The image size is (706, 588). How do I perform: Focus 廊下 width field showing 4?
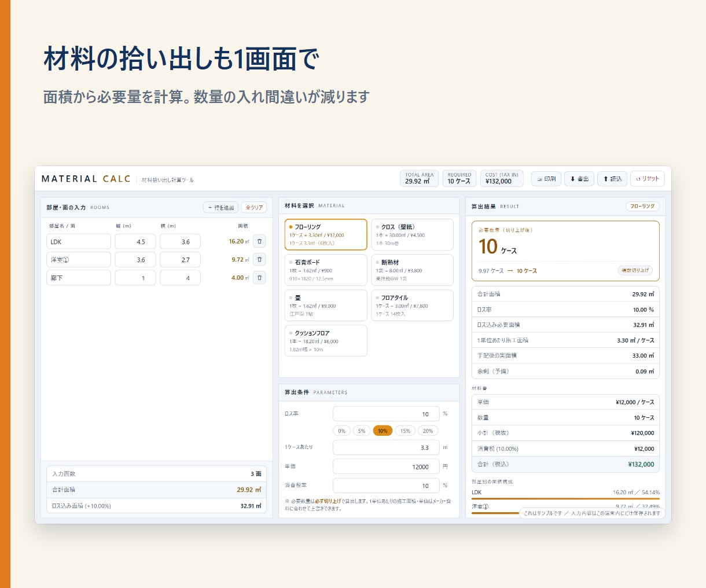pos(180,278)
